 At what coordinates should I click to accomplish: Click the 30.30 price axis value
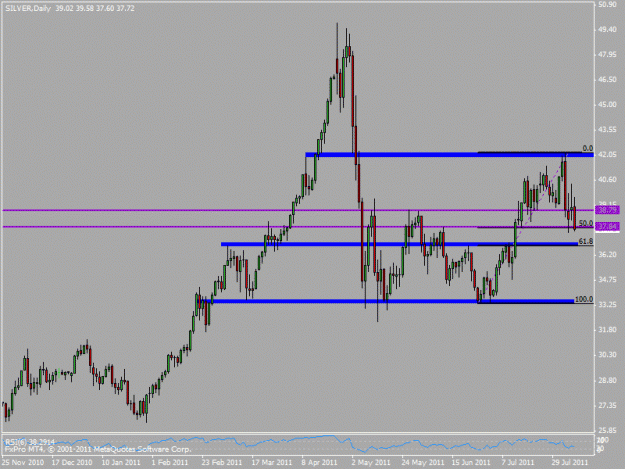point(607,355)
